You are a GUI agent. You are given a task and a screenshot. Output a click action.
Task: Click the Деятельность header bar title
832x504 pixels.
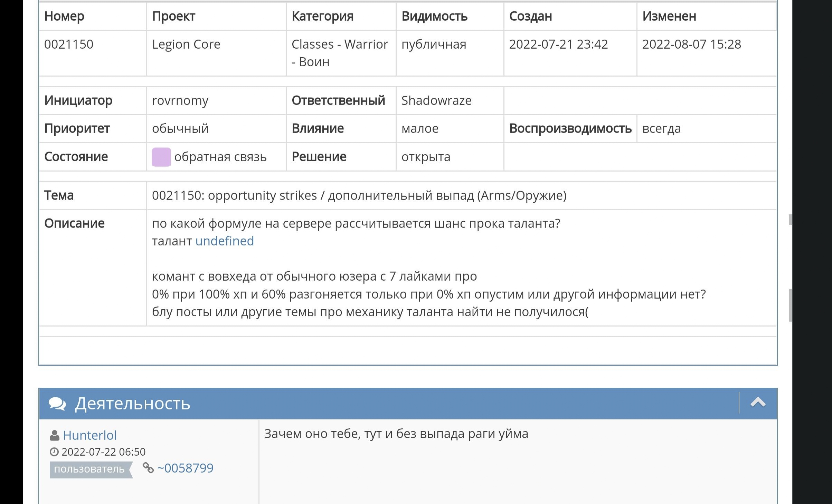pyautogui.click(x=133, y=403)
